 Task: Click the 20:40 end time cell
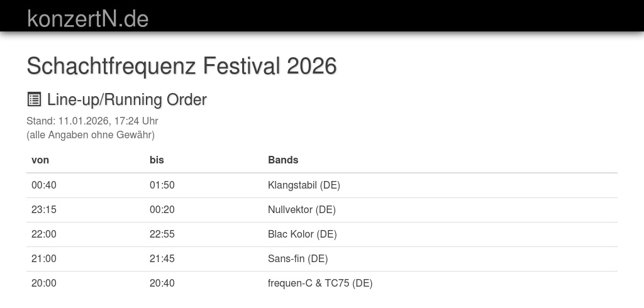tap(162, 283)
